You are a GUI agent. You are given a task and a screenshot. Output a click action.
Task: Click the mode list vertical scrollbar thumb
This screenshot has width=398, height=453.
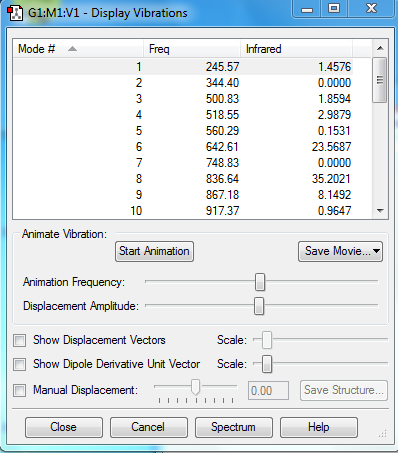(380, 80)
